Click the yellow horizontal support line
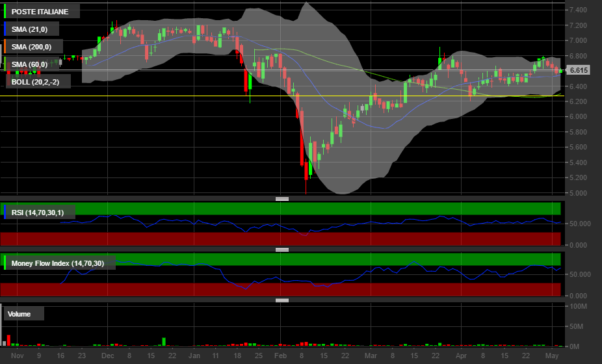The width and height of the screenshot is (602, 364). [282, 96]
